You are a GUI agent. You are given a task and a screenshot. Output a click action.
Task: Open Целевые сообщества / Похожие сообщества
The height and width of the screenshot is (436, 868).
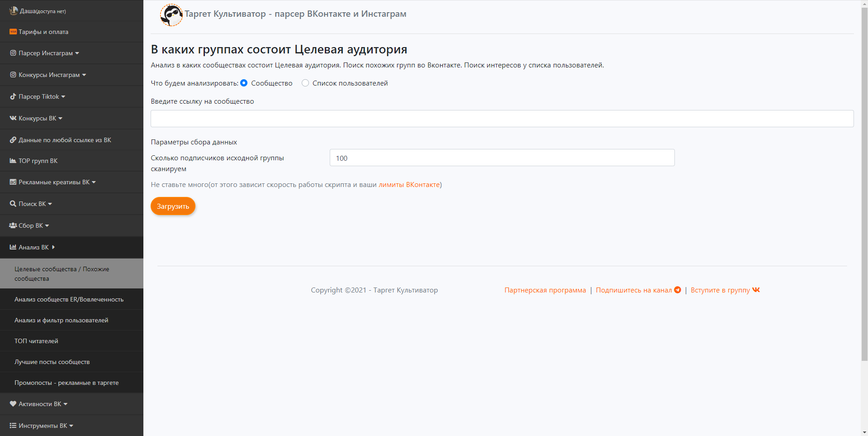[71, 273]
